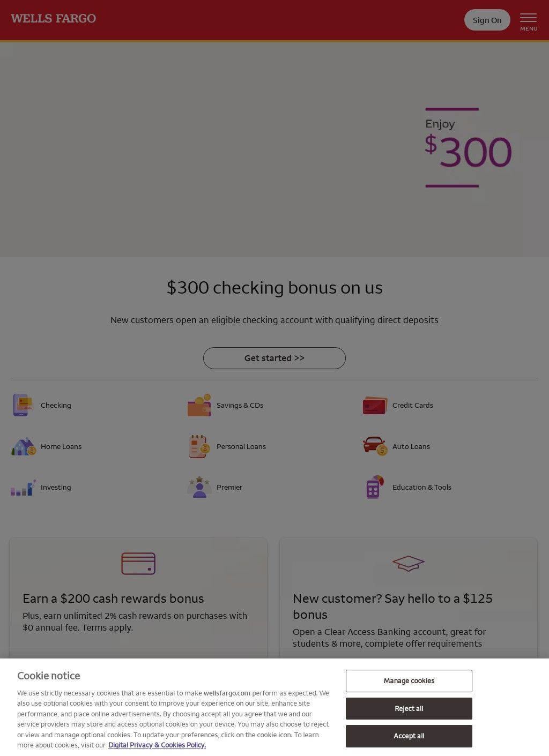The width and height of the screenshot is (549, 756).
Task: Click the $200 cash rewards bonus card
Action: pos(138,598)
